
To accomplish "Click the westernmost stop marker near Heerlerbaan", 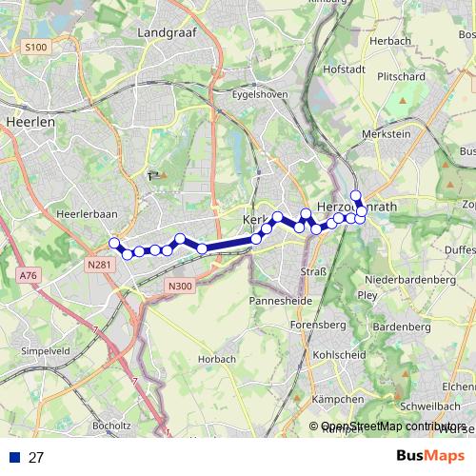I will (x=114, y=243).
